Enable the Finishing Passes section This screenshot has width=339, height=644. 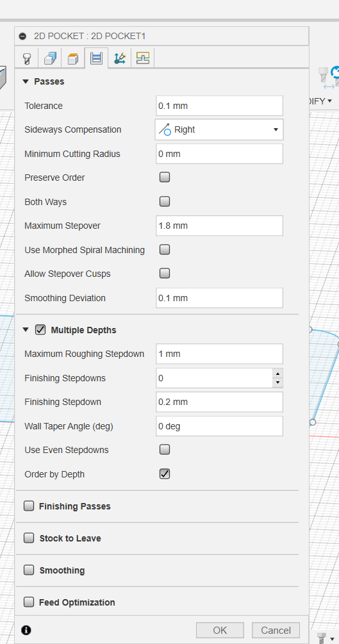[29, 506]
